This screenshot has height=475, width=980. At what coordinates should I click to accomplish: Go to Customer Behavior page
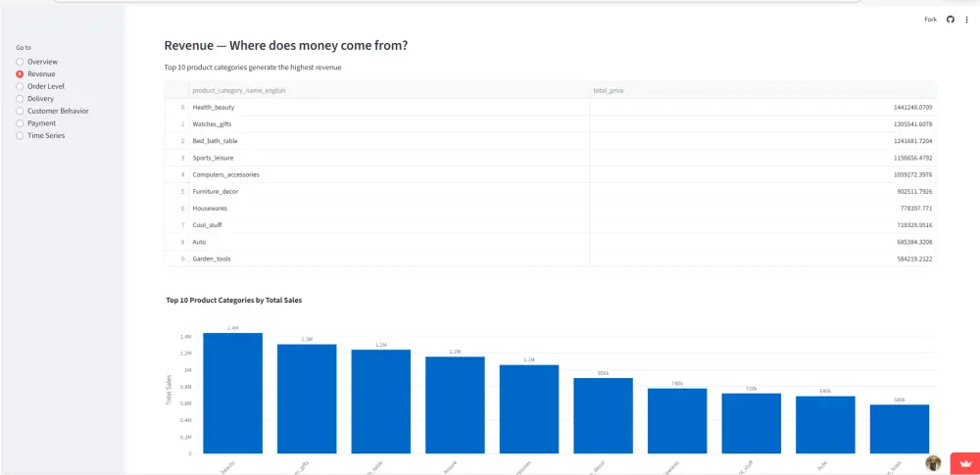[x=53, y=111]
